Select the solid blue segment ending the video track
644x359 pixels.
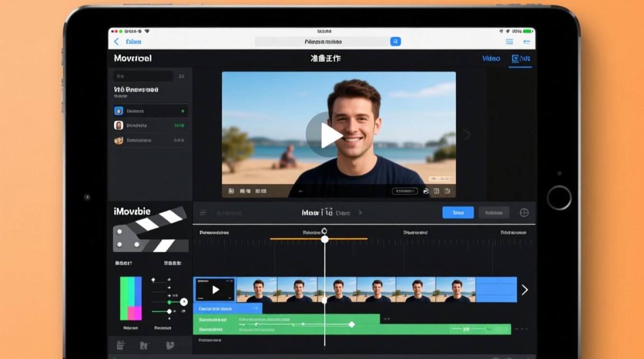[x=496, y=290]
